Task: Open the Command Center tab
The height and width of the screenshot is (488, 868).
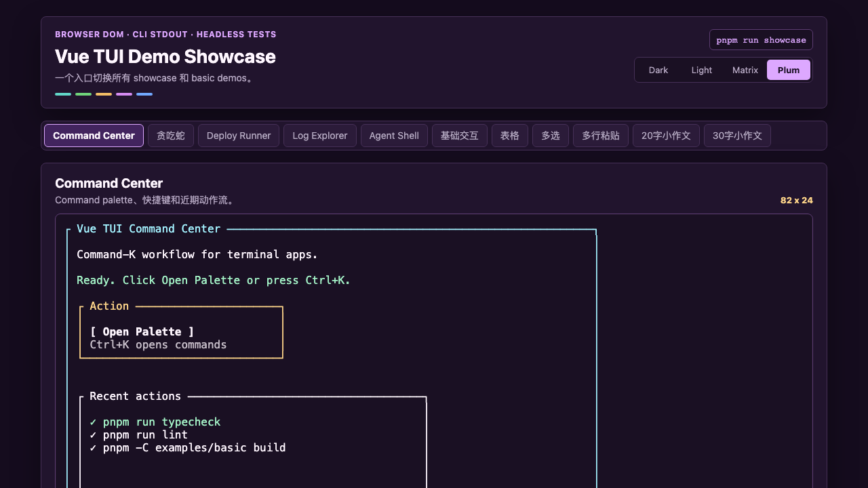Action: point(94,136)
